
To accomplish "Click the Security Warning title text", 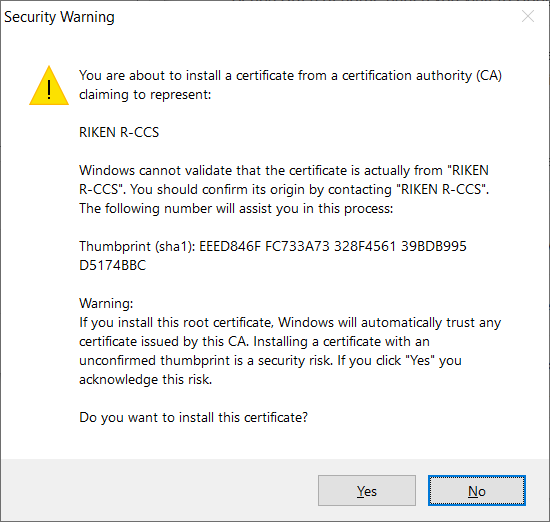I will coord(59,17).
